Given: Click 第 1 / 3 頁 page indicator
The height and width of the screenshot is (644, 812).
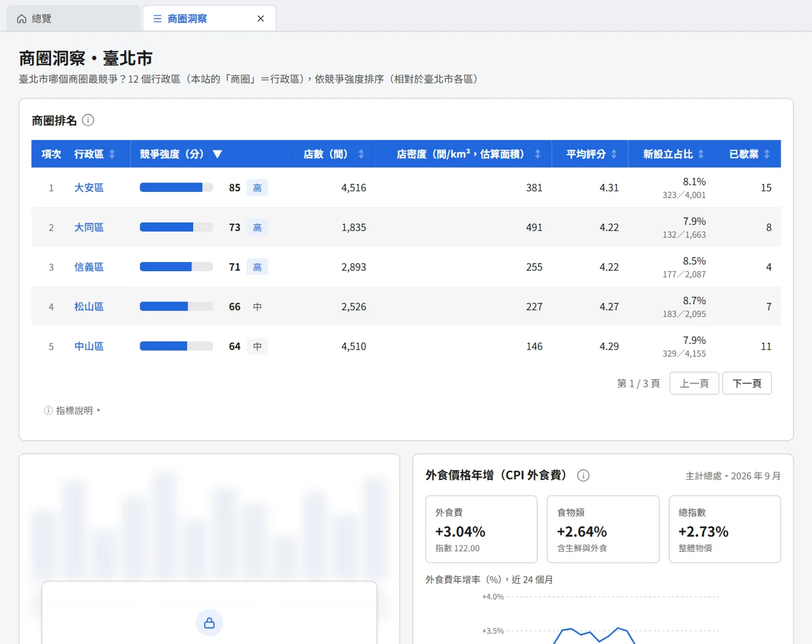Looking at the screenshot, I should pyautogui.click(x=639, y=384).
